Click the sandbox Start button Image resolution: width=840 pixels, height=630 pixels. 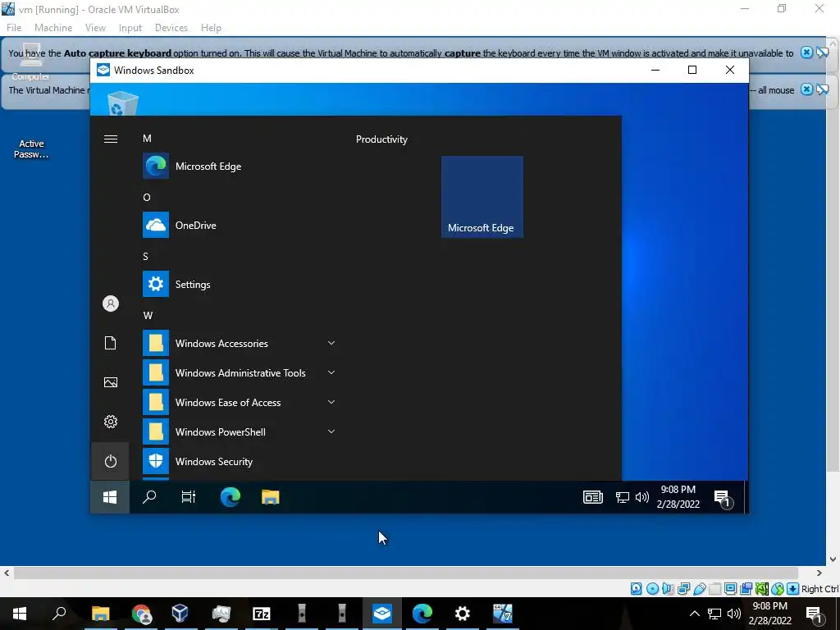point(110,497)
